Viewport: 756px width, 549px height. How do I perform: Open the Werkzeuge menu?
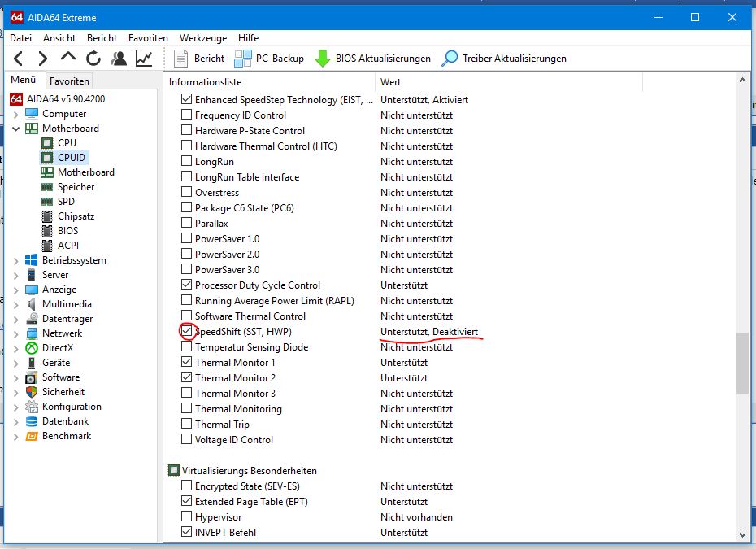click(x=203, y=38)
